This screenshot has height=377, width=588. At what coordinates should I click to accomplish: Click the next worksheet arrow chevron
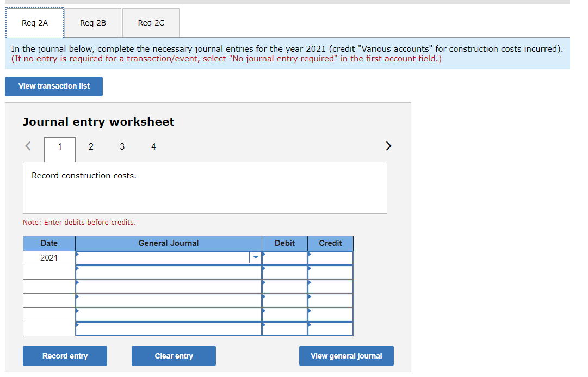pyautogui.click(x=388, y=146)
